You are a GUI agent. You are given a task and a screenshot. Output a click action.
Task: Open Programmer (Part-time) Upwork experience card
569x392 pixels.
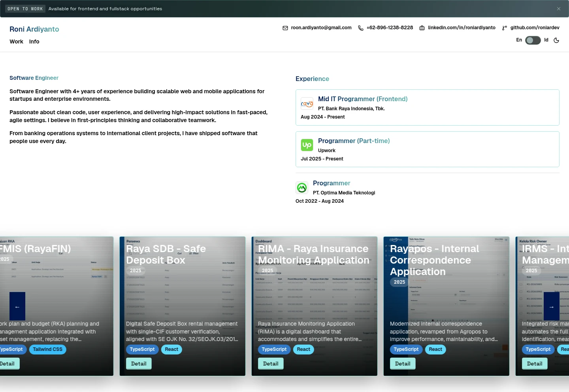pyautogui.click(x=428, y=149)
